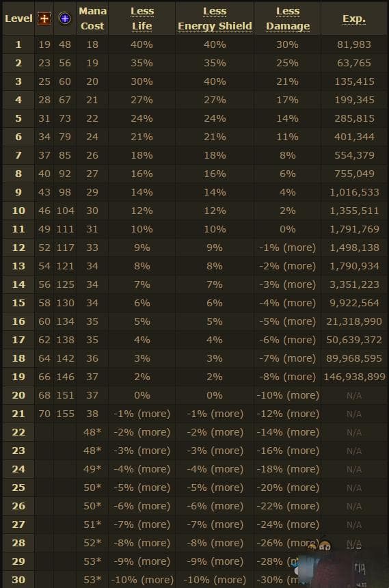This screenshot has height=588, width=389.
Task: Click the Exp. column header
Action: [353, 18]
